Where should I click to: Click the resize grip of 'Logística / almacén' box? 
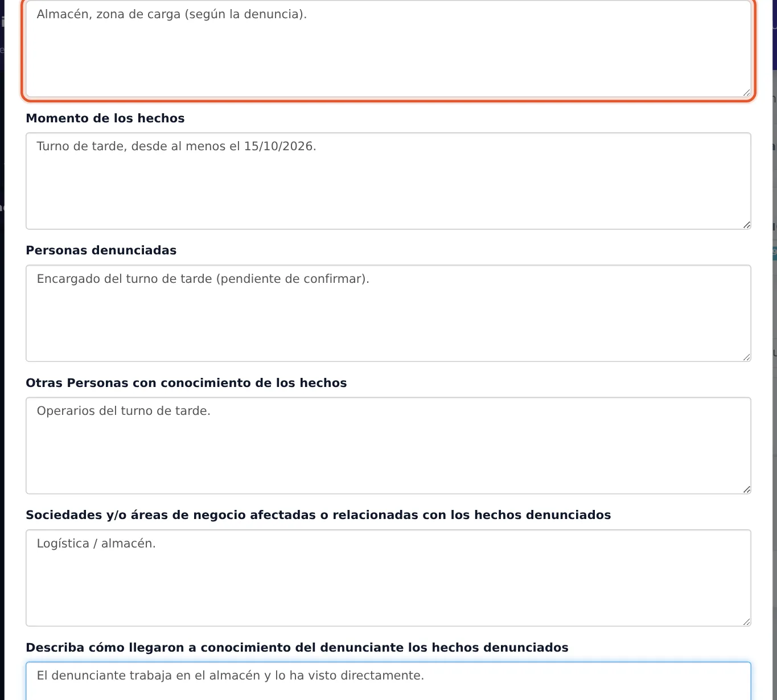pyautogui.click(x=746, y=621)
